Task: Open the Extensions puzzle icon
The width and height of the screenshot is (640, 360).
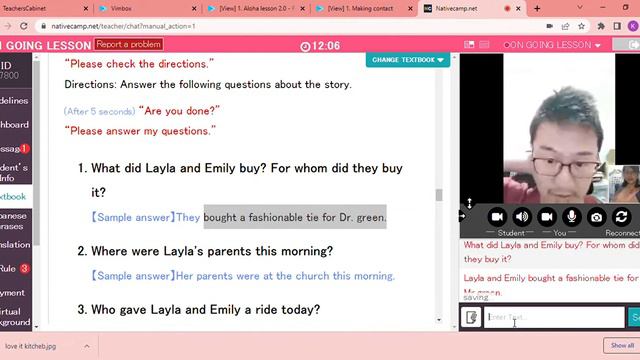Action: pyautogui.click(x=601, y=26)
